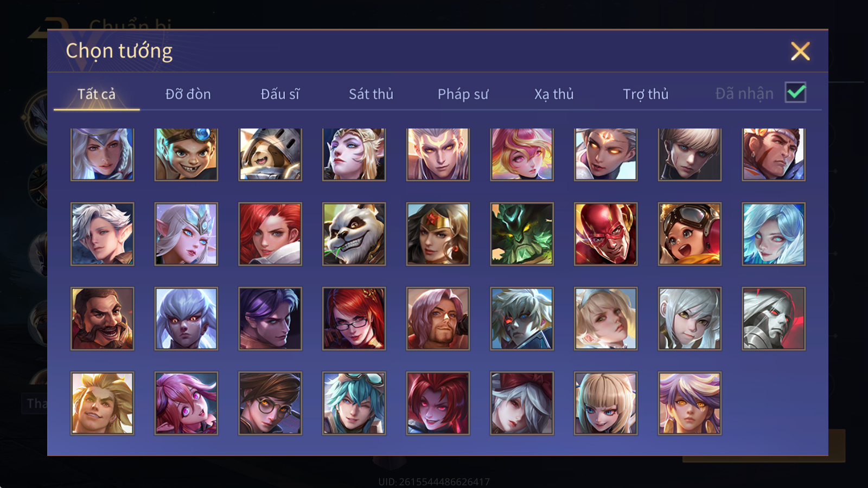Pick the aviator girl with goggles hero
Image resolution: width=868 pixels, height=488 pixels.
tap(690, 234)
